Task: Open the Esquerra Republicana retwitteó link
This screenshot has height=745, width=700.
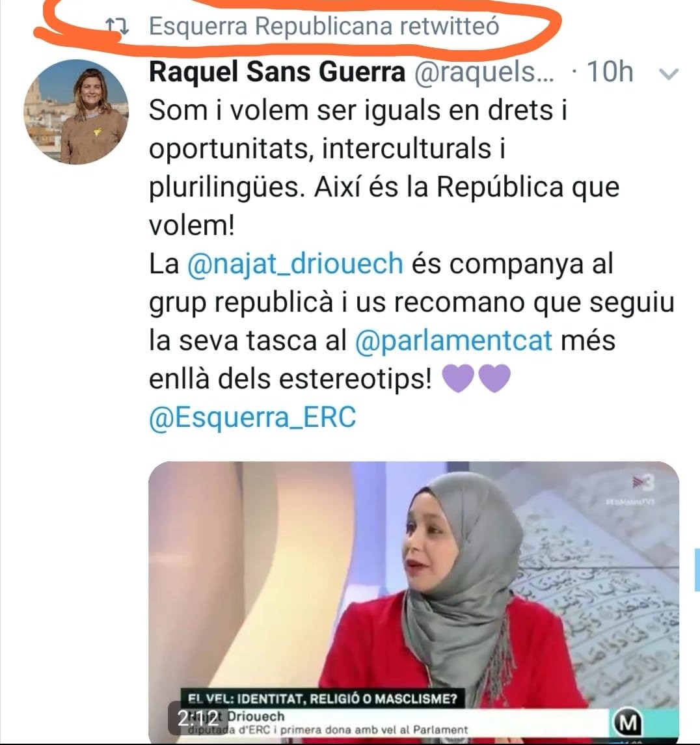Action: click(325, 26)
